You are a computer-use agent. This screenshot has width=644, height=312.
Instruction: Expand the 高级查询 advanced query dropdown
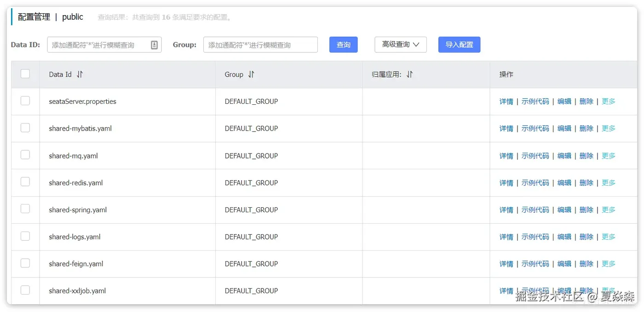(401, 45)
